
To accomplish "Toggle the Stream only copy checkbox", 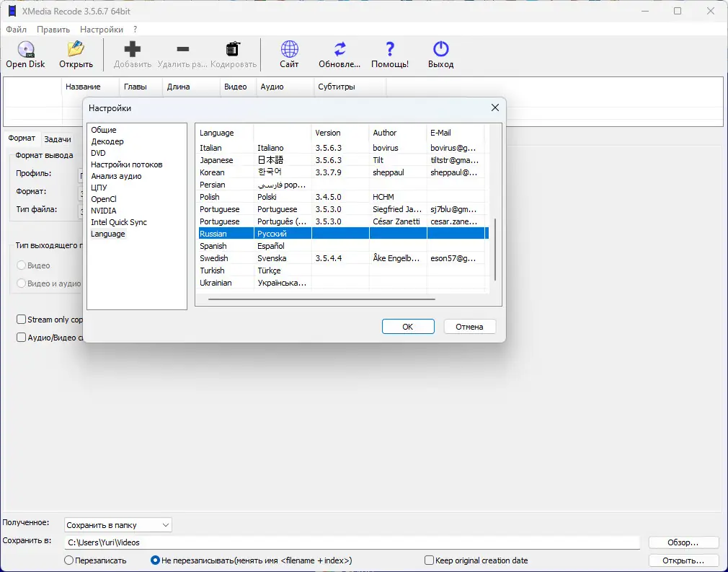I will click(21, 320).
